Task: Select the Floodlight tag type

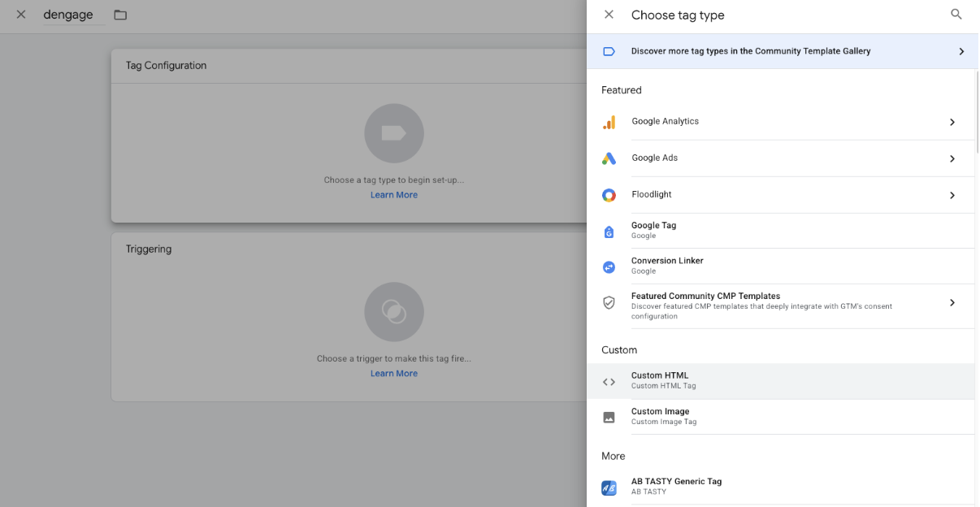Action: pyautogui.click(x=780, y=195)
